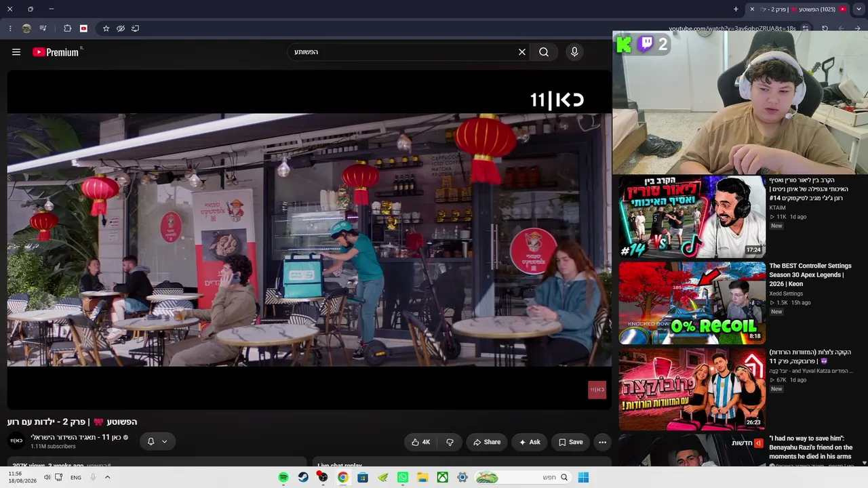Open the ליאור סורין 17:24 video thumbnail
Screen dimensions: 868x488
click(x=692, y=217)
